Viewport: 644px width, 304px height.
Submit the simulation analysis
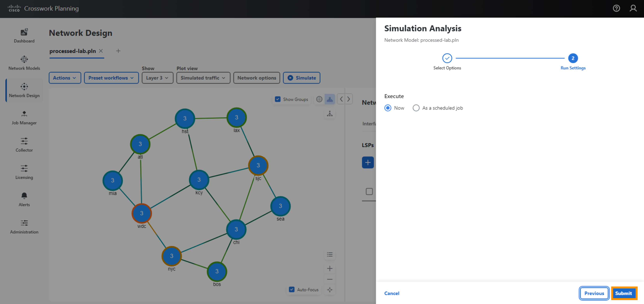pos(624,294)
